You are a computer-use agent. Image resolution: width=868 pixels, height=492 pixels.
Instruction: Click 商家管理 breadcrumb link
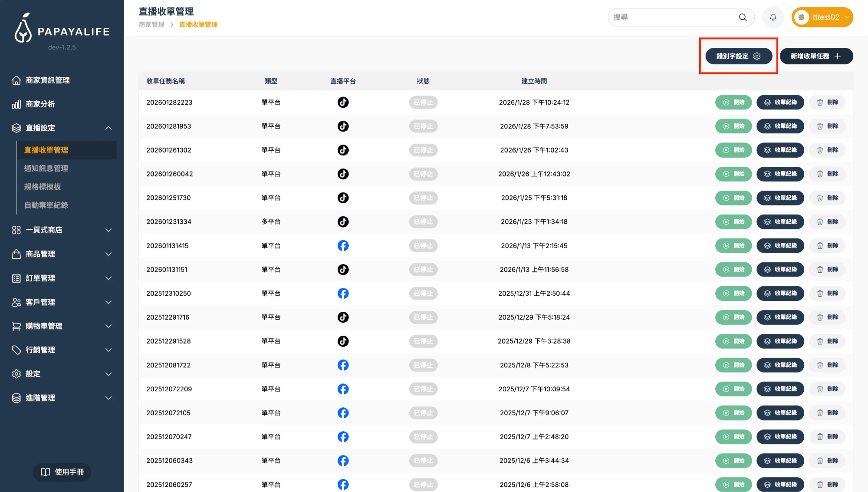coord(151,25)
